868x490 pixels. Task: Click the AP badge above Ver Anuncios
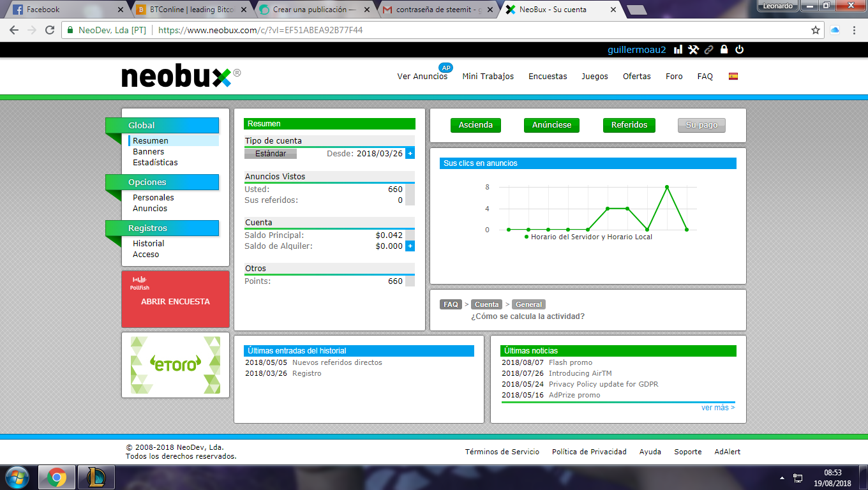(445, 68)
